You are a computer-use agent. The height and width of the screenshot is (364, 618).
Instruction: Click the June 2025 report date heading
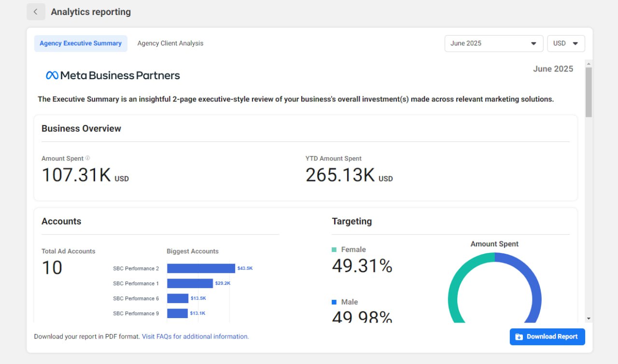tap(553, 69)
